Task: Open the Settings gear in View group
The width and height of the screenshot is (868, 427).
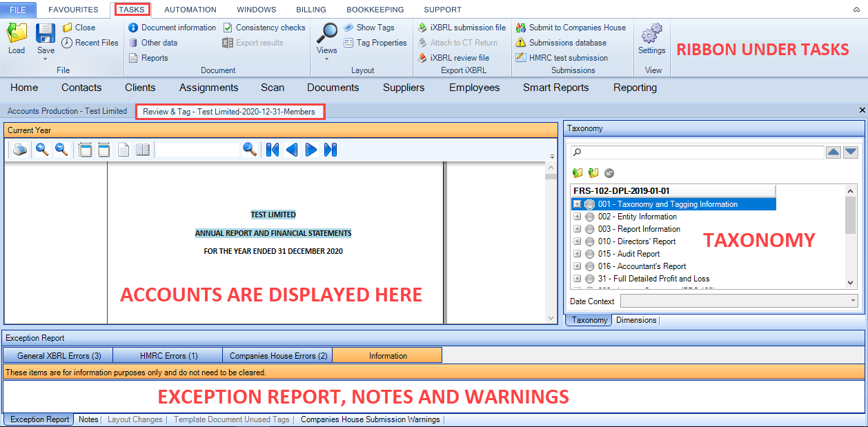Action: coord(651,33)
